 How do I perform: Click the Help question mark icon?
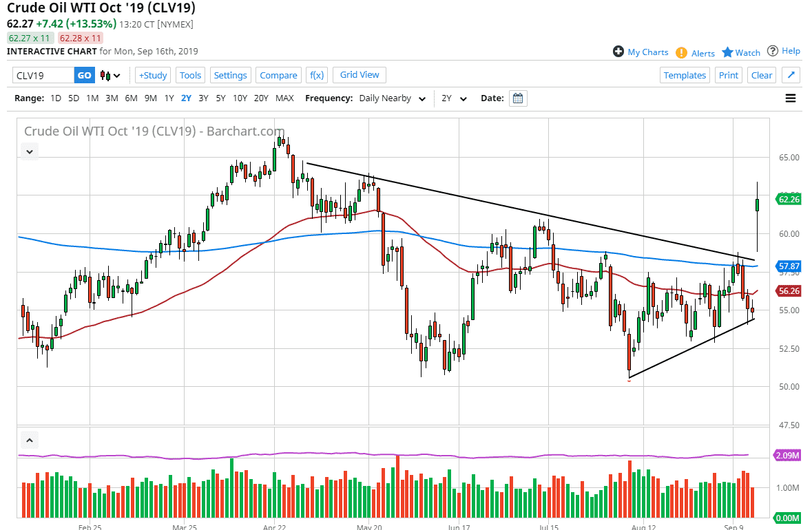pyautogui.click(x=773, y=51)
